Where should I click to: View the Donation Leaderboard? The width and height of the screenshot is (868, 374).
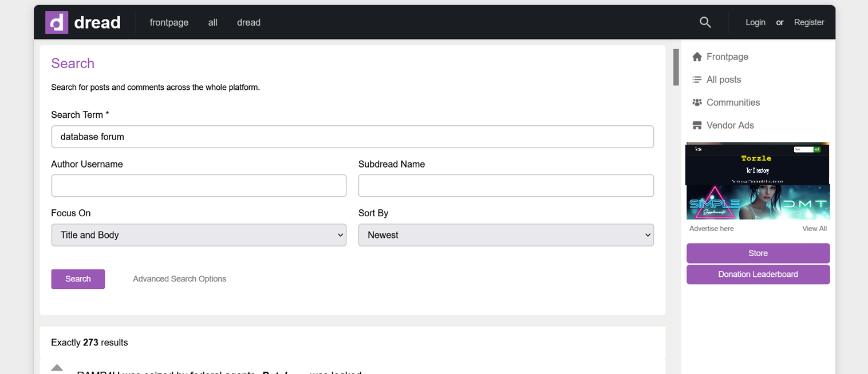pyautogui.click(x=757, y=274)
